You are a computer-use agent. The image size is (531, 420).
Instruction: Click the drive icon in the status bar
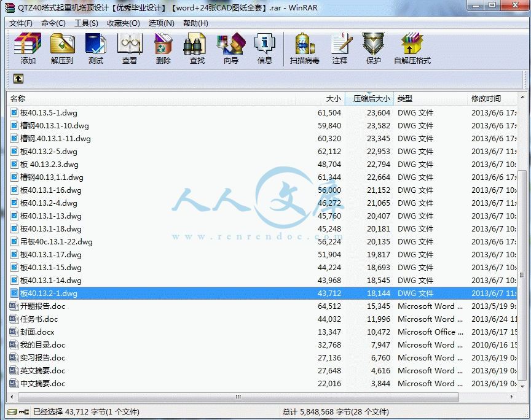(x=12, y=412)
